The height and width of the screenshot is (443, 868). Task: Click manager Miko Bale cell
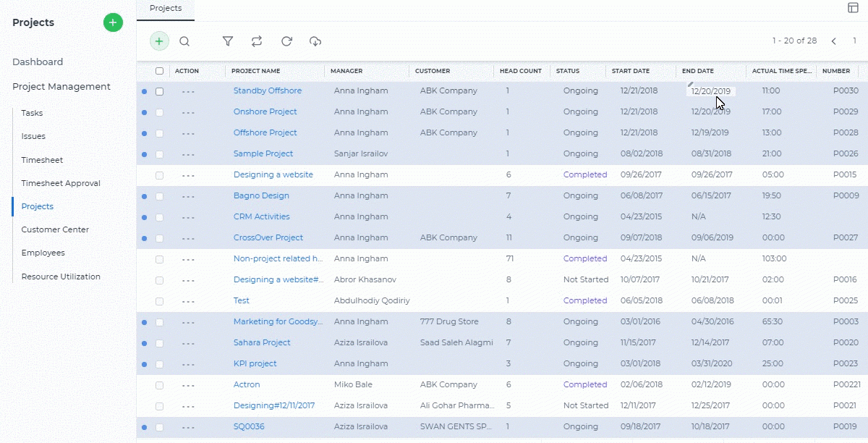[354, 384]
